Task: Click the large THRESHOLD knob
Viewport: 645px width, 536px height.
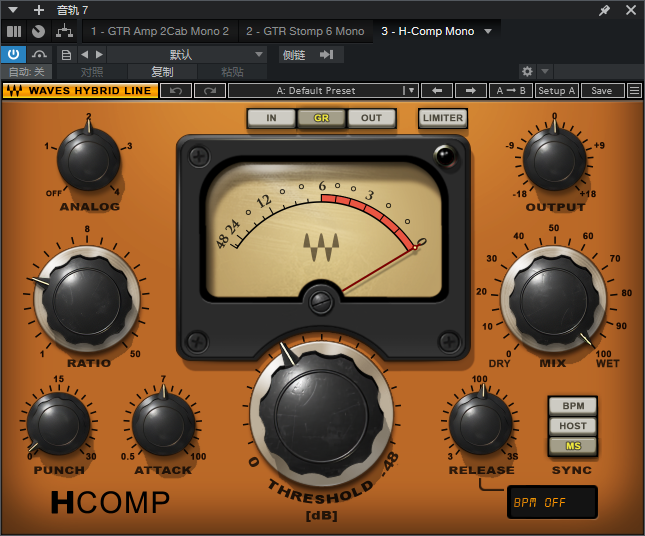Action: point(321,414)
